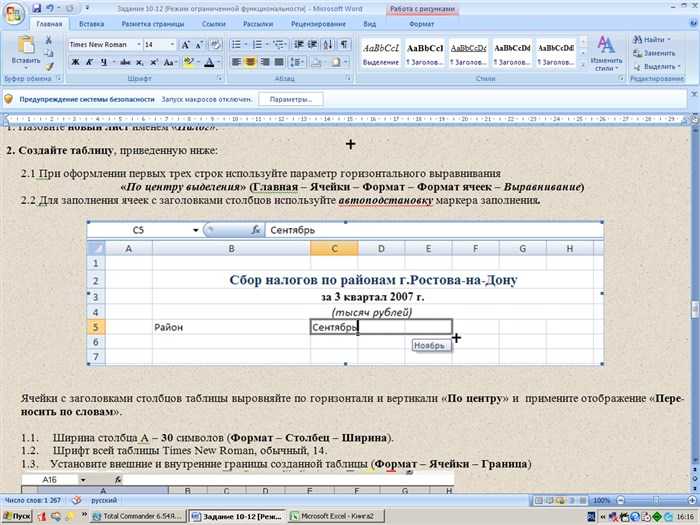The image size is (700, 525).
Task: Open the Разметка страницы tab
Action: click(153, 24)
